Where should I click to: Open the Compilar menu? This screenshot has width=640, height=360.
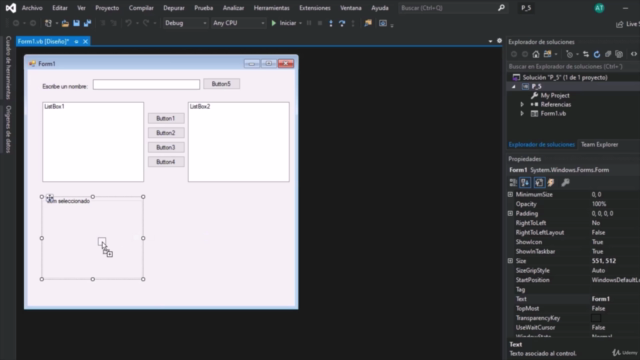pos(141,8)
